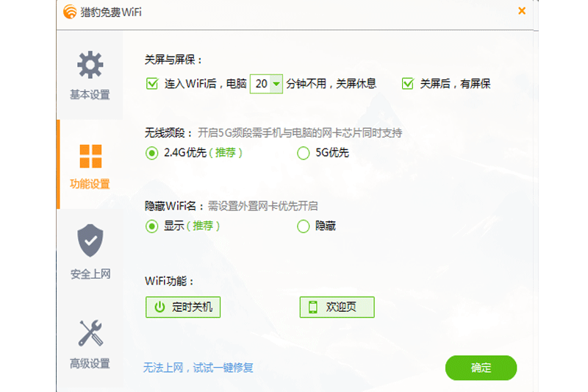Viewport: 588px width, 392px height.
Task: Switch to the 安全上网 tab label
Action: tap(90, 274)
